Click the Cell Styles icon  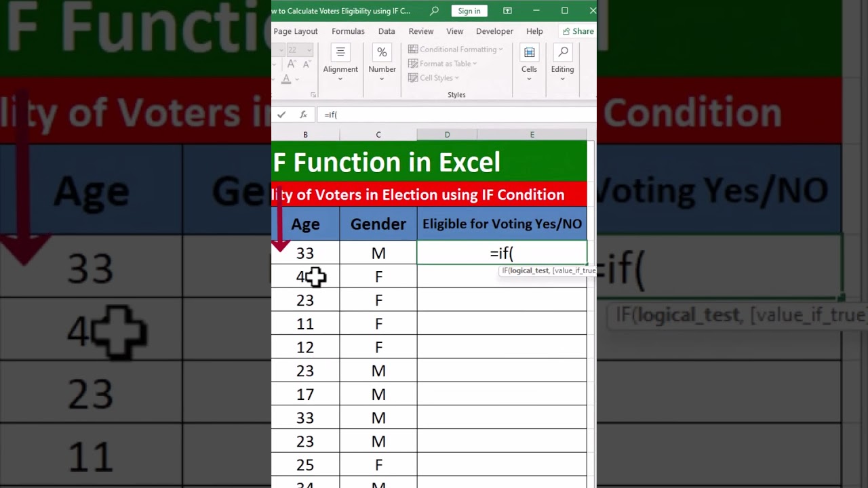point(413,78)
